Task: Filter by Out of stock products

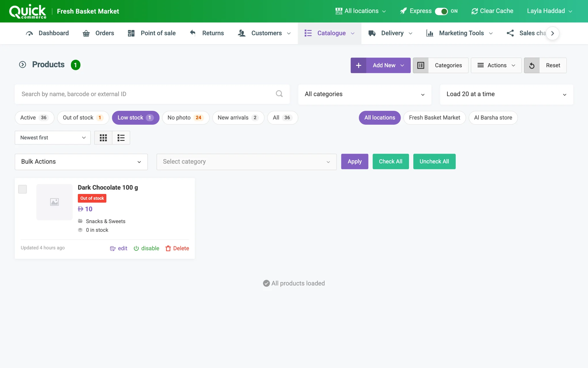Action: click(x=83, y=118)
